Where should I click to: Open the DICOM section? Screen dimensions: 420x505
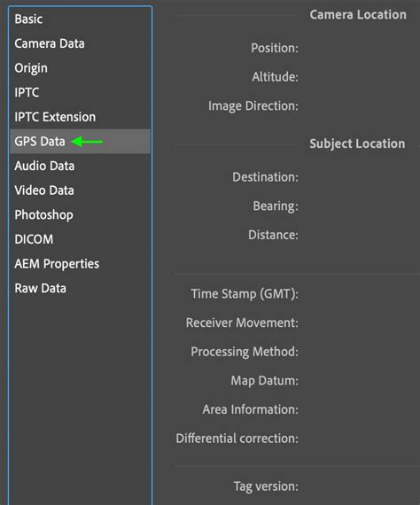[x=34, y=239]
